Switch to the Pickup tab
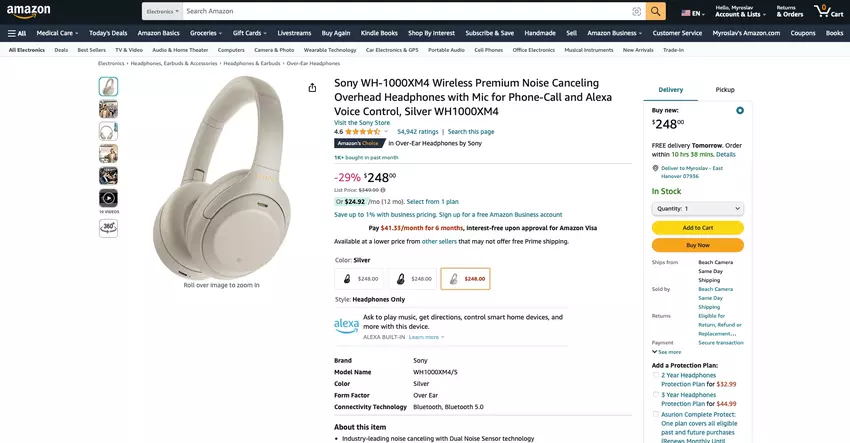 725,90
